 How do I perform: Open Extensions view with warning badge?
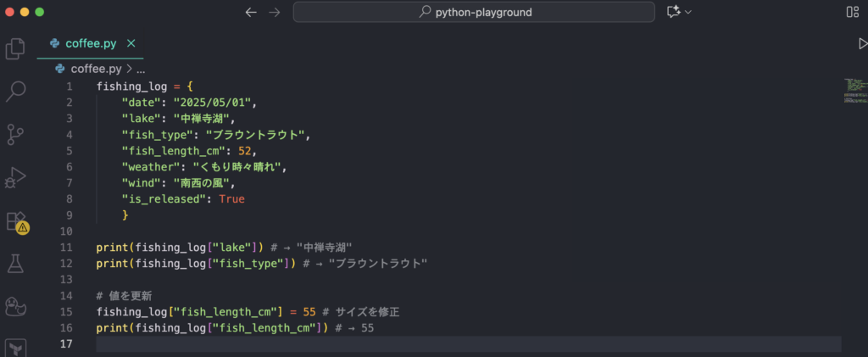[16, 221]
